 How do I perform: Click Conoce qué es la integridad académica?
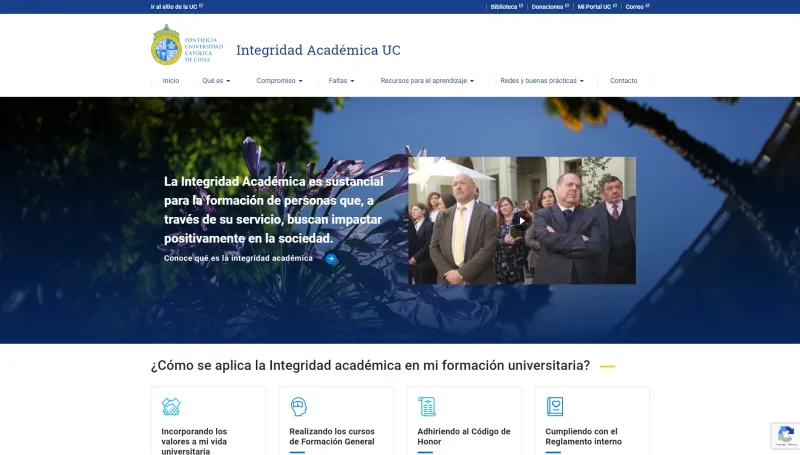click(238, 258)
